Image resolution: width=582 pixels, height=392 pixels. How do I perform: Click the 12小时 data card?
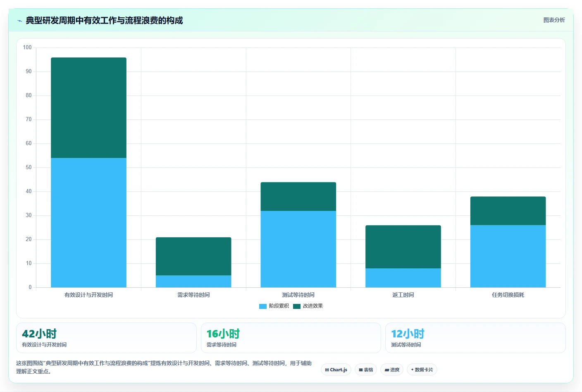click(475, 338)
